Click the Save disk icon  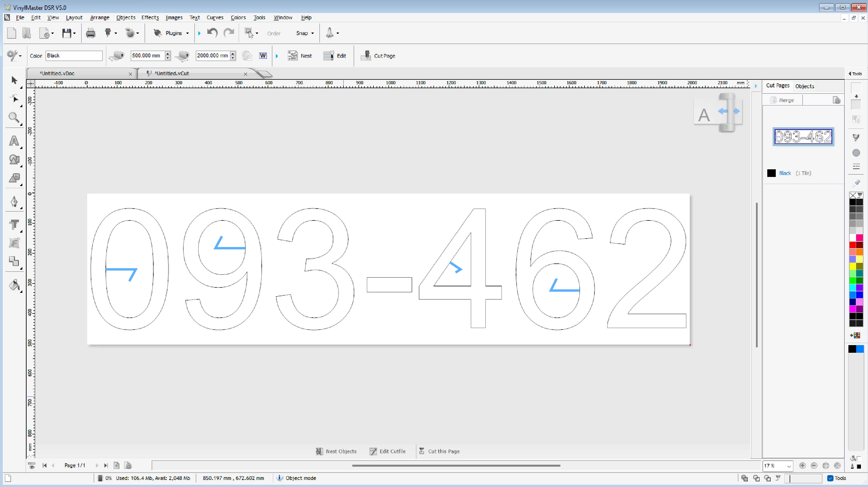[66, 33]
